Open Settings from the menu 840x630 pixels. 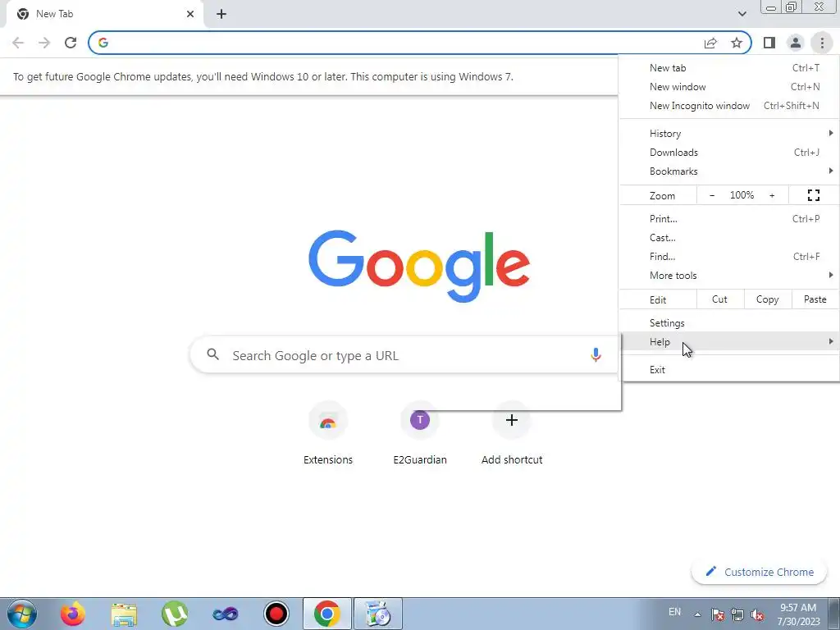point(729,323)
